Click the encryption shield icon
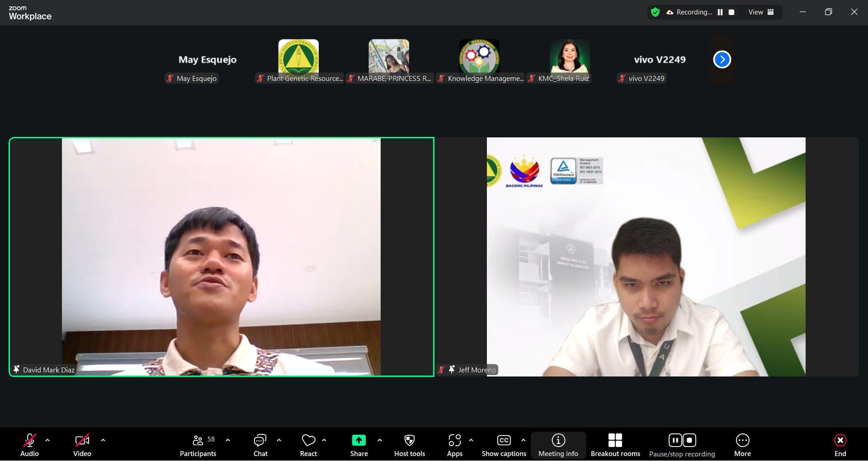The height and width of the screenshot is (461, 868). coord(655,12)
